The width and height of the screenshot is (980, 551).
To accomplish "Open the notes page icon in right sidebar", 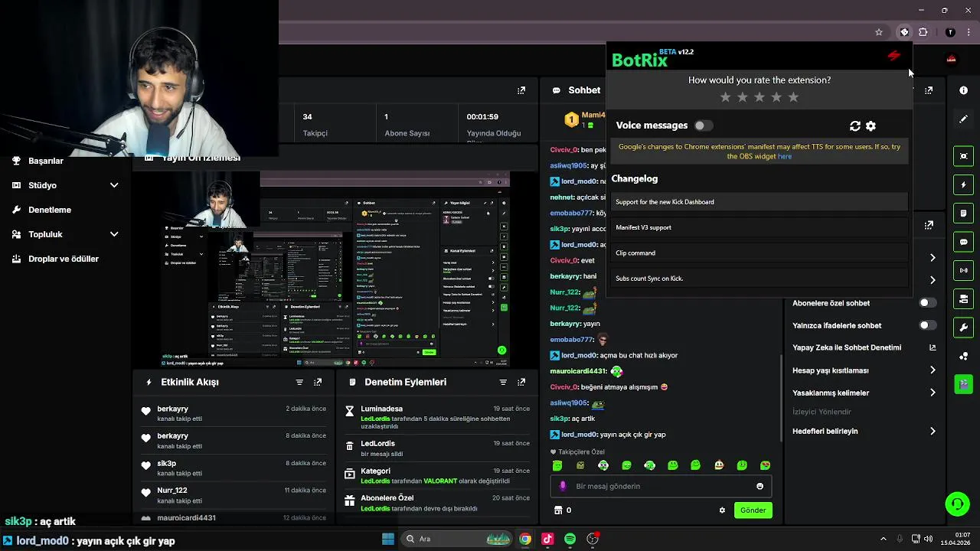I will click(x=964, y=214).
